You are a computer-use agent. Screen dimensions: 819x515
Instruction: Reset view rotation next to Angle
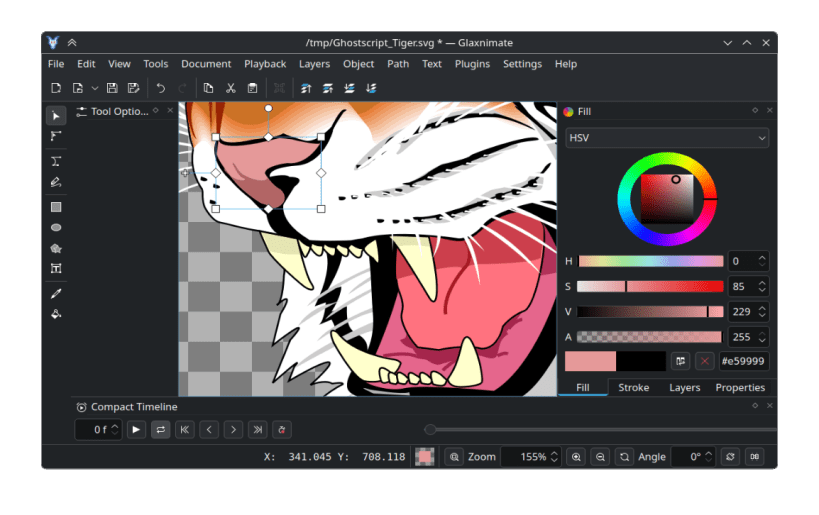click(730, 457)
